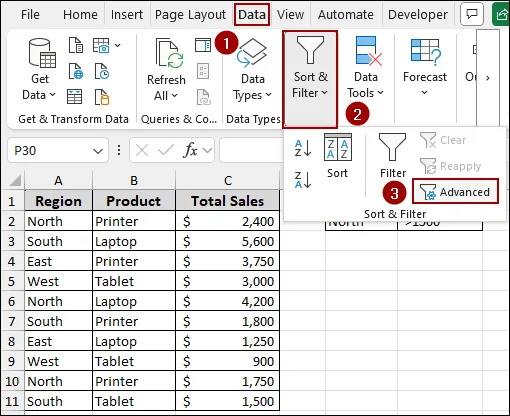The width and height of the screenshot is (510, 416).
Task: Click Laptop cell in row 6
Action: coord(134,301)
